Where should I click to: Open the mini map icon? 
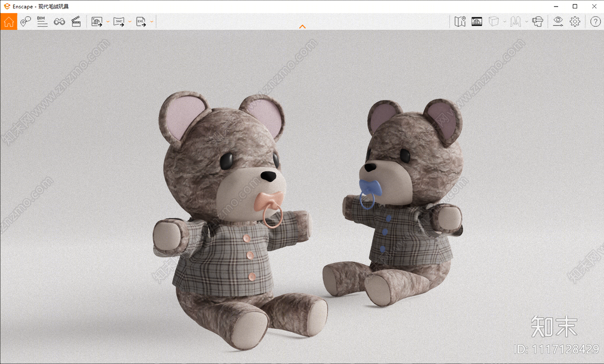[460, 22]
